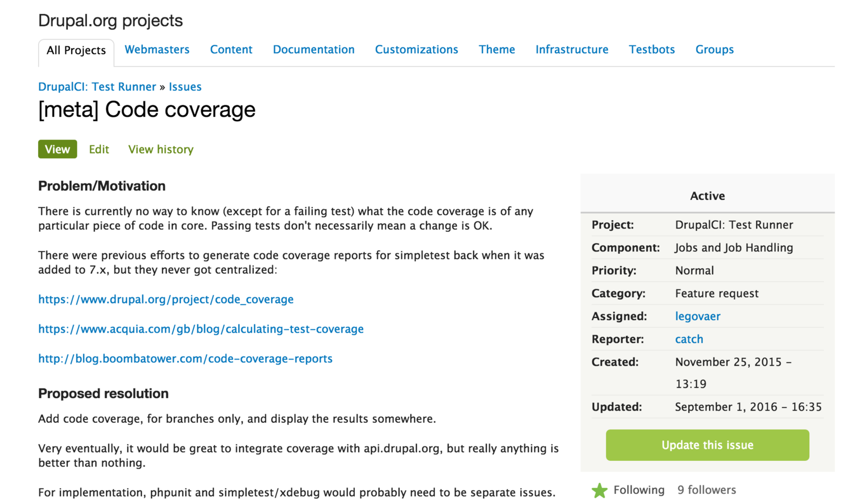Click the Proposed resolution heading
This screenshot has width=862, height=504.
[103, 394]
